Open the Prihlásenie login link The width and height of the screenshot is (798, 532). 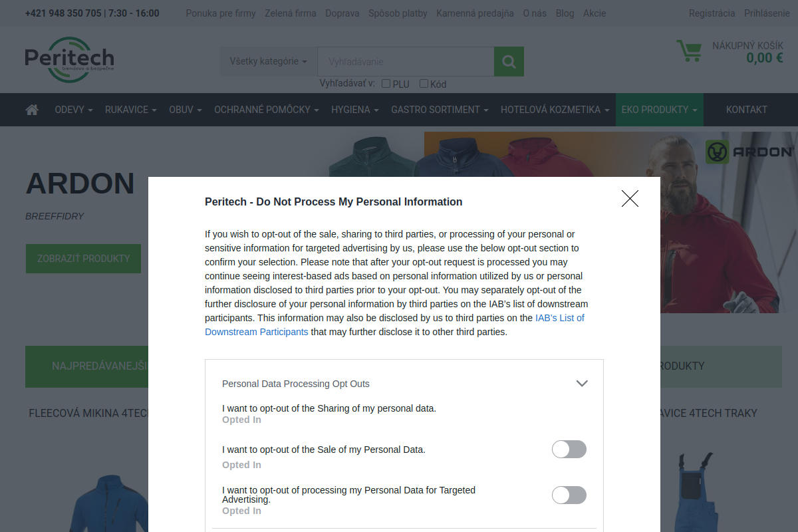click(x=768, y=13)
